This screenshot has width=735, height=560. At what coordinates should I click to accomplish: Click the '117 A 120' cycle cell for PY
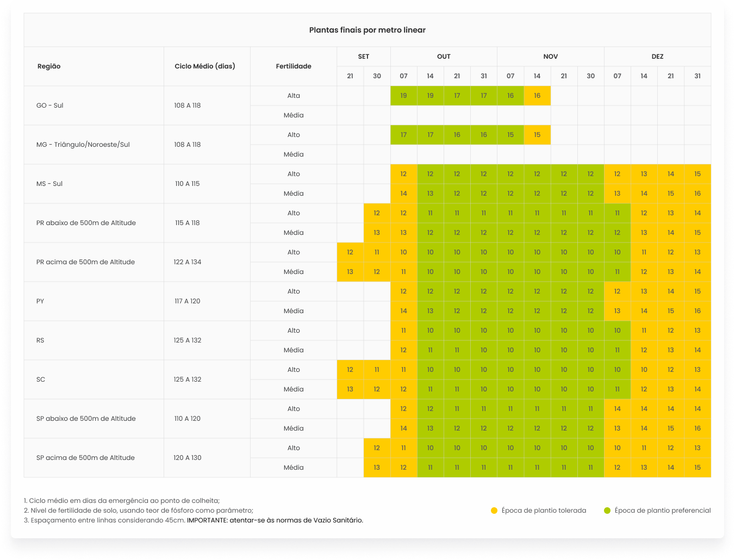[188, 301]
